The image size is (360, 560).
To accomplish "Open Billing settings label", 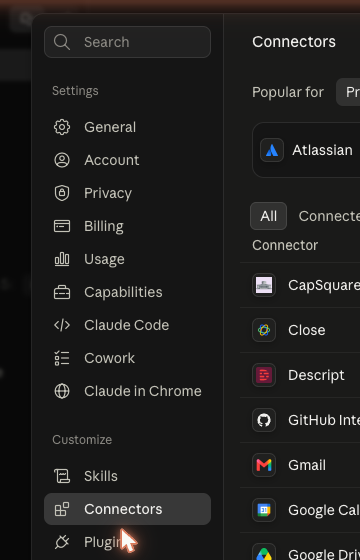I will 104,226.
